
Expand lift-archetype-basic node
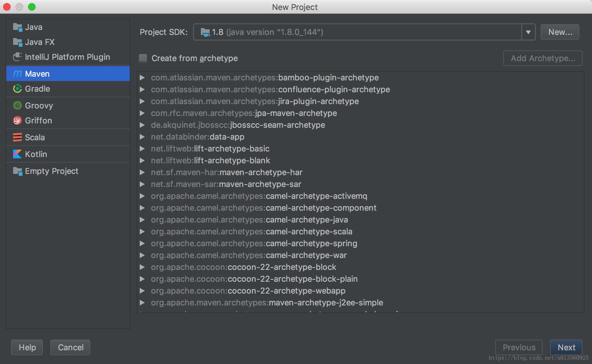(x=142, y=149)
